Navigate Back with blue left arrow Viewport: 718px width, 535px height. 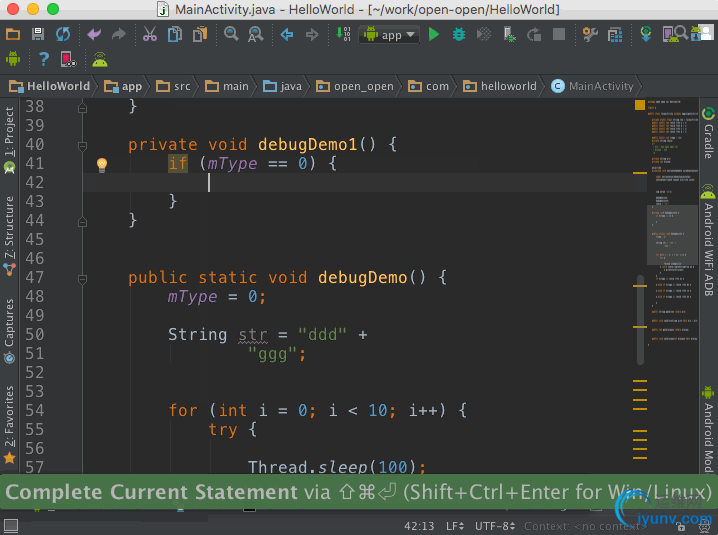pyautogui.click(x=287, y=34)
